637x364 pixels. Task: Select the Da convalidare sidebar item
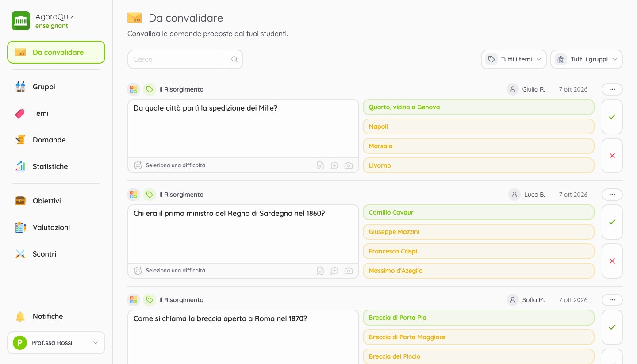pyautogui.click(x=56, y=52)
